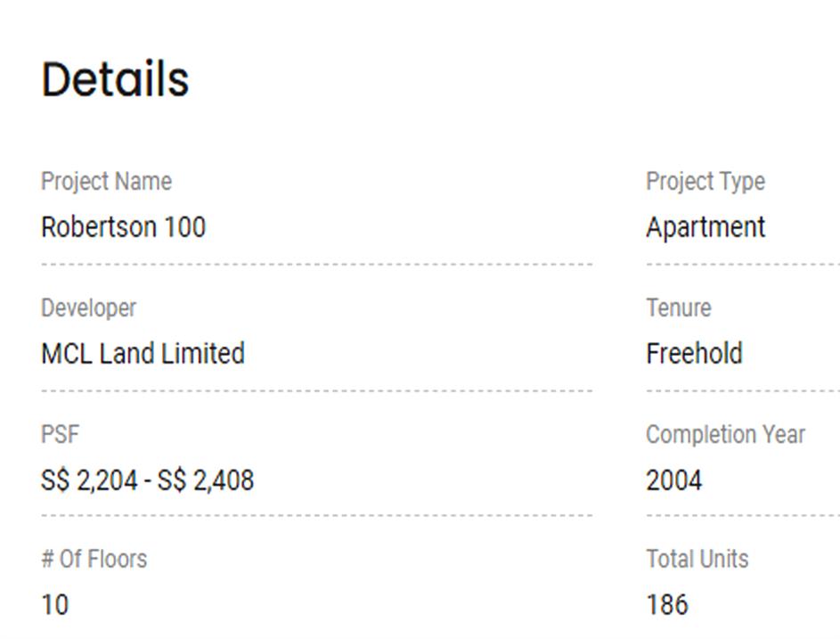Click the Project Type label
840x639 pixels.
point(705,182)
